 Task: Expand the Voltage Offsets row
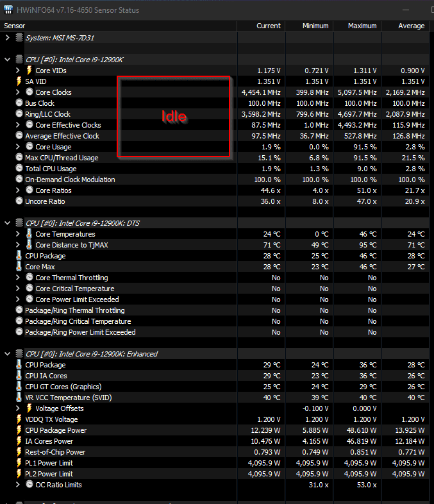(x=18, y=408)
